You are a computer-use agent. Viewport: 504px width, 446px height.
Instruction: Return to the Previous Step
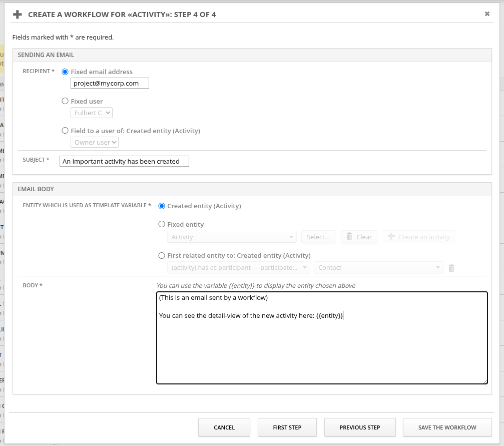click(x=360, y=427)
